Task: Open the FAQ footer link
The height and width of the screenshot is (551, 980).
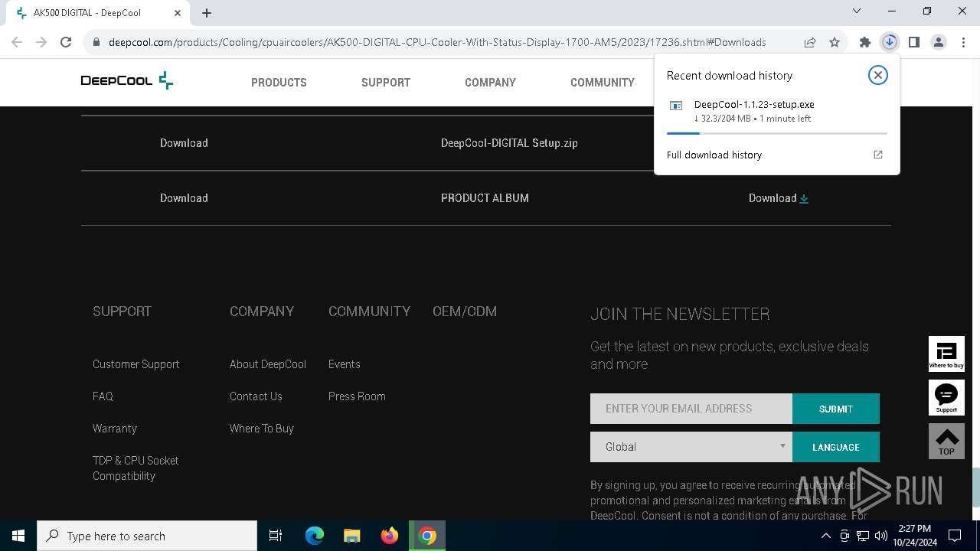Action: pyautogui.click(x=103, y=396)
